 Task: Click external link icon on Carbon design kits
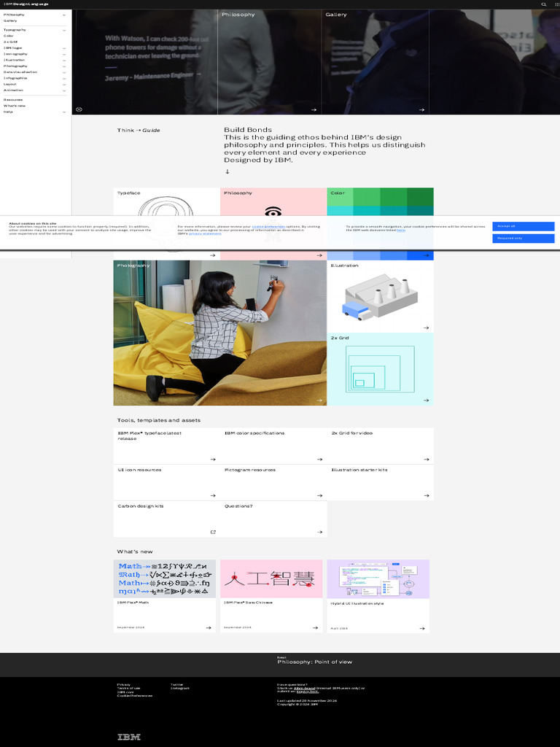point(213,532)
